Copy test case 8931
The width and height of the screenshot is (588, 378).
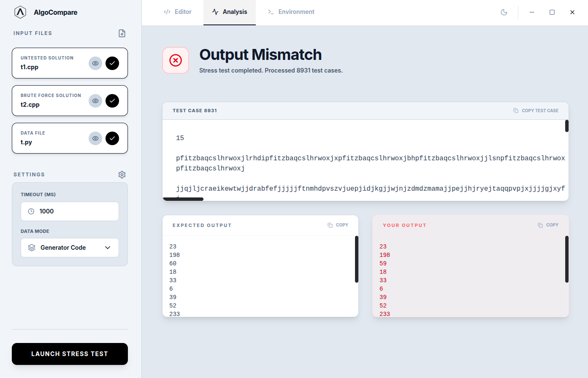(536, 111)
